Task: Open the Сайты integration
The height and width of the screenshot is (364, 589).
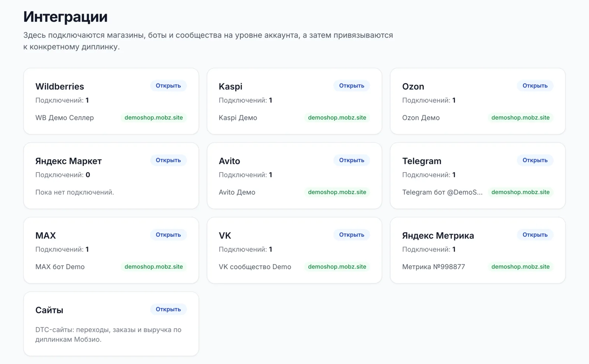Action: coord(168,310)
